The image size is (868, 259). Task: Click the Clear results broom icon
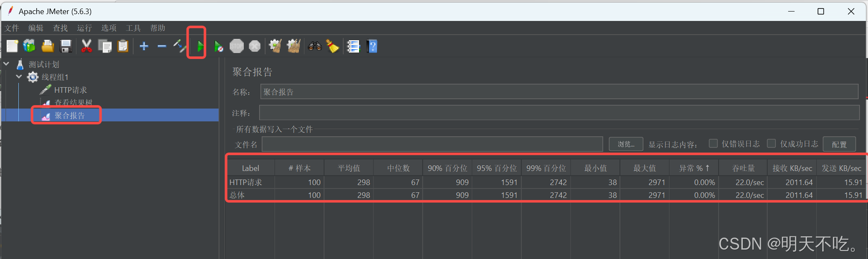275,46
